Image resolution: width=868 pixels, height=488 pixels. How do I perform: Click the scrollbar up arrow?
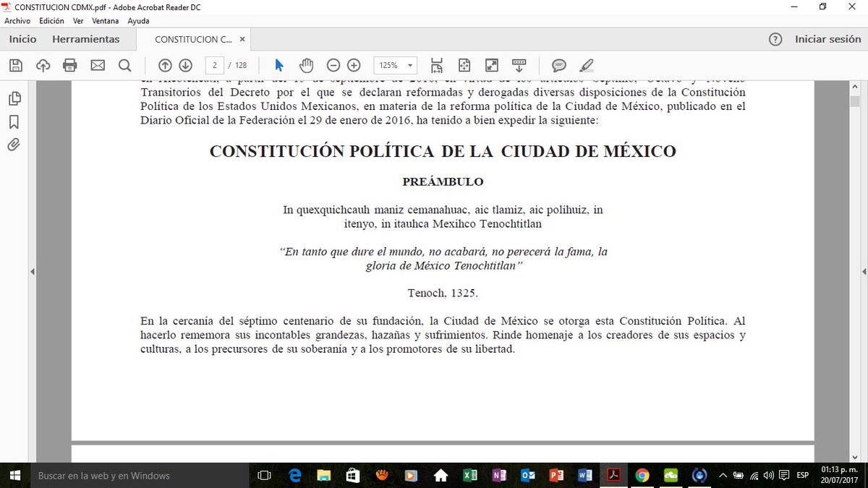(854, 86)
